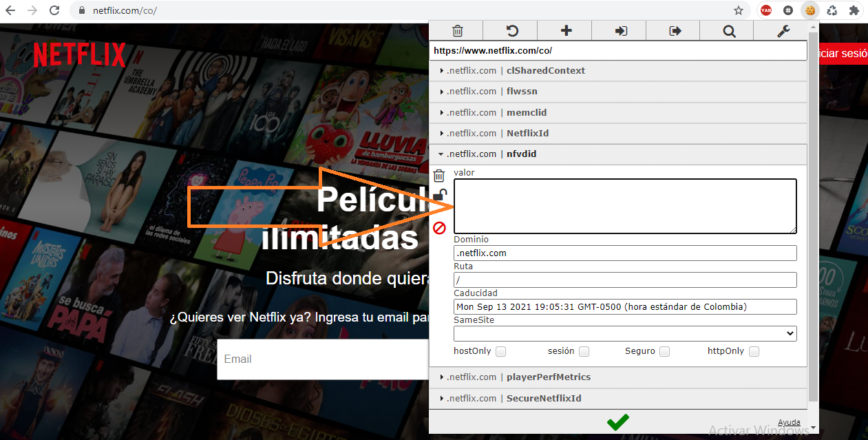The height and width of the screenshot is (440, 868).
Task: Collapse the nfvdid cookie row
Action: (618, 154)
